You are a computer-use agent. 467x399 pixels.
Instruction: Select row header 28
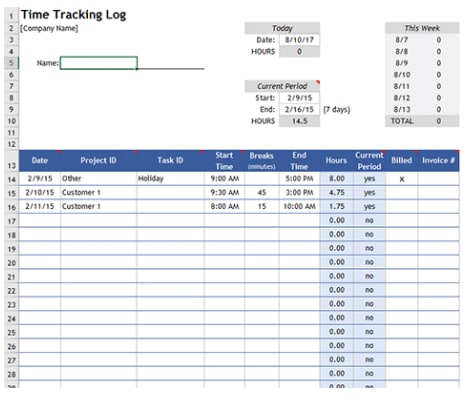(x=12, y=374)
